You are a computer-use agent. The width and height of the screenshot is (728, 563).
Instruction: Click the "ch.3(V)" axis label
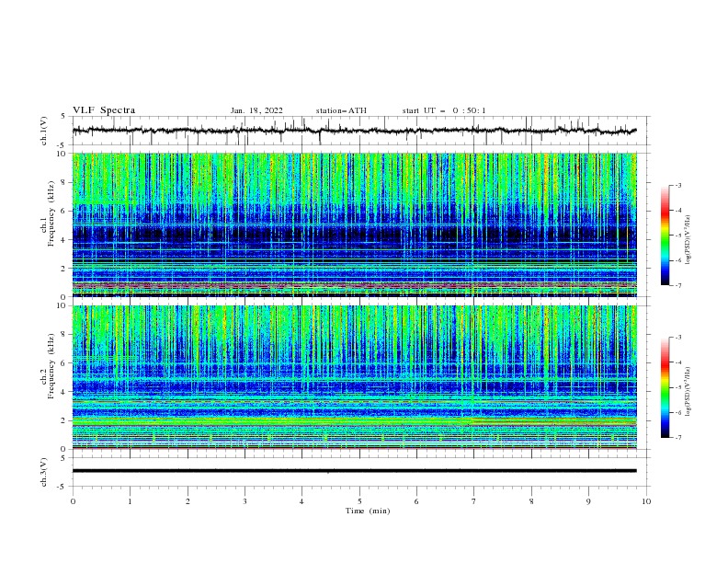point(44,472)
